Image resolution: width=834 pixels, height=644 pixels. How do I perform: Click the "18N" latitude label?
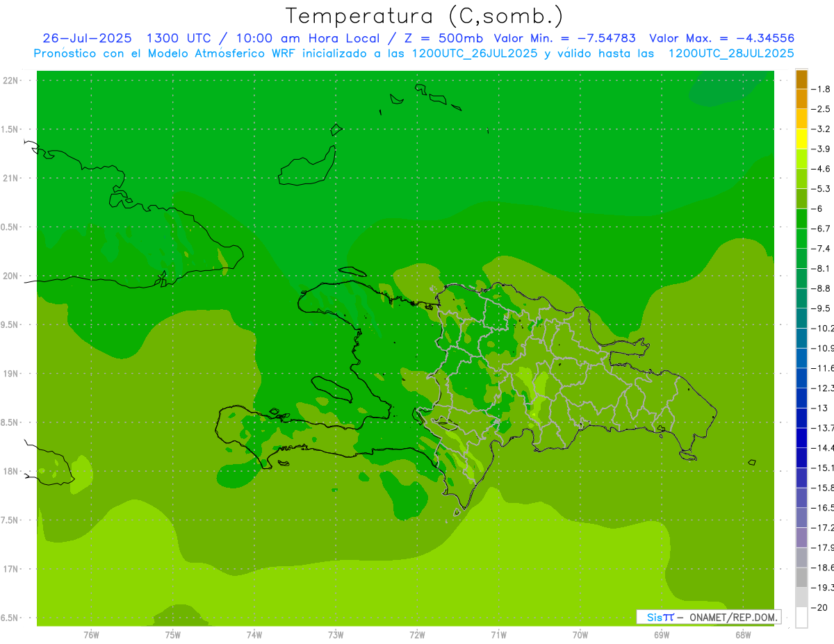click(x=12, y=471)
